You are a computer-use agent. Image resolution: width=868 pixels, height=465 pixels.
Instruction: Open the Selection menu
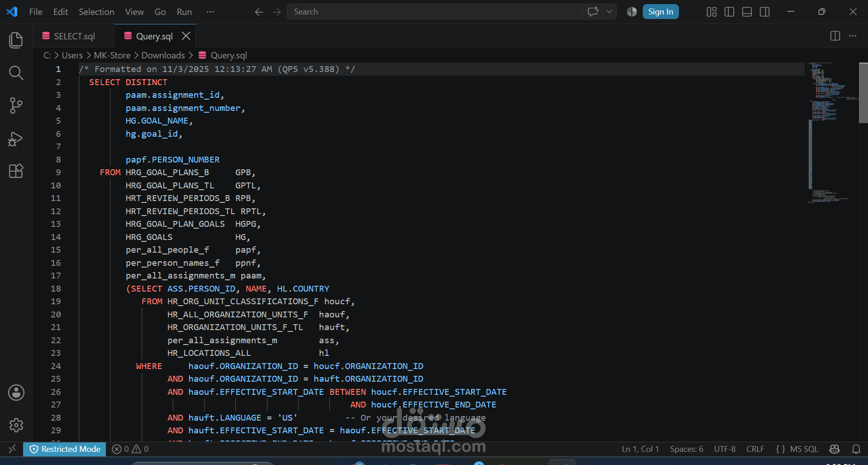tap(96, 12)
